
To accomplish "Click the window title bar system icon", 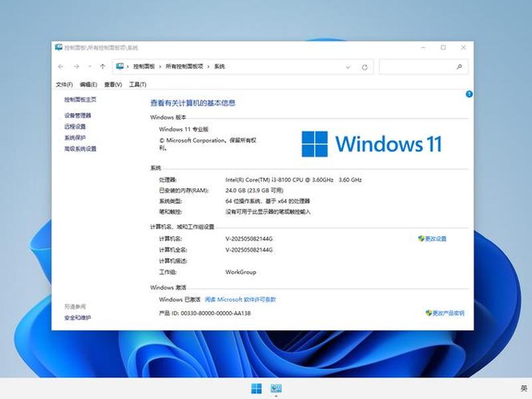I will pos(59,47).
